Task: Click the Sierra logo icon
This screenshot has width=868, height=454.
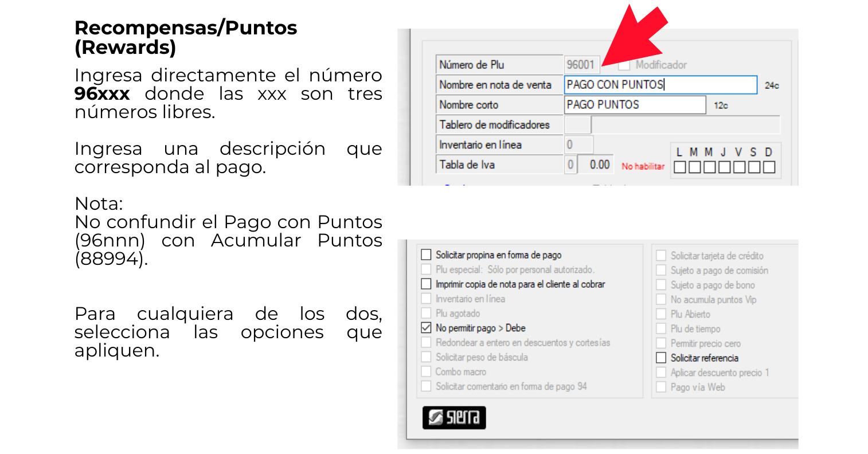Action: click(x=453, y=417)
